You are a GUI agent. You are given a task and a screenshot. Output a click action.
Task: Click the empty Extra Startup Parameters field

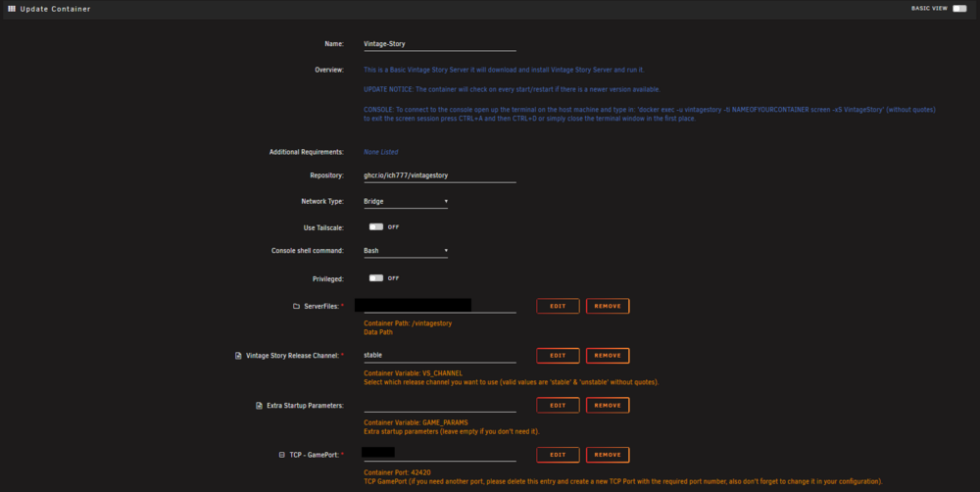pyautogui.click(x=440, y=405)
